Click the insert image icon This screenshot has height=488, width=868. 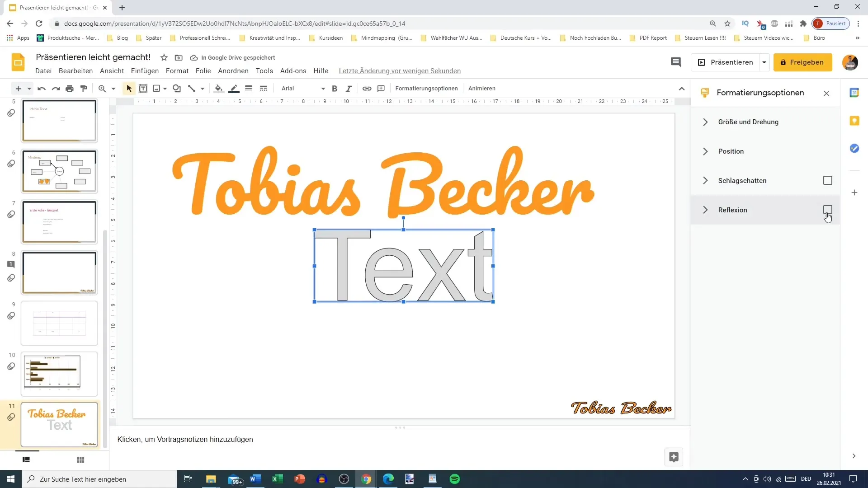coord(156,89)
